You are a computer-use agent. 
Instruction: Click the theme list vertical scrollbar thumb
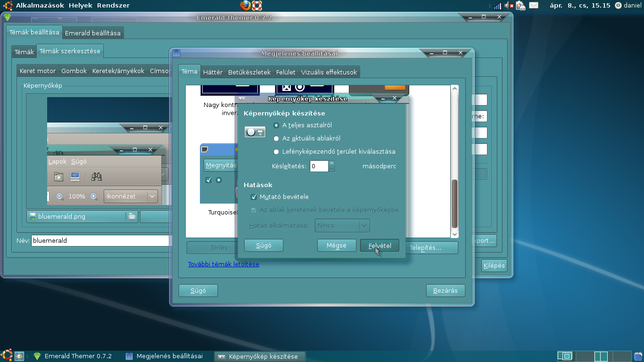[455, 204]
